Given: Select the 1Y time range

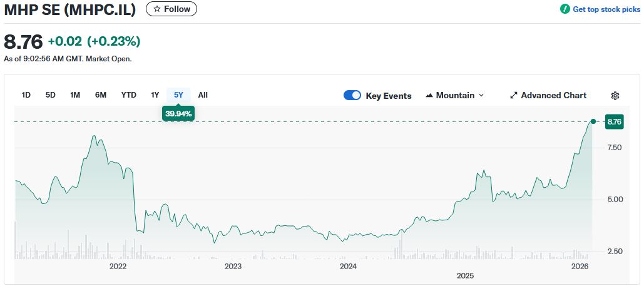Looking at the screenshot, I should click(x=155, y=95).
